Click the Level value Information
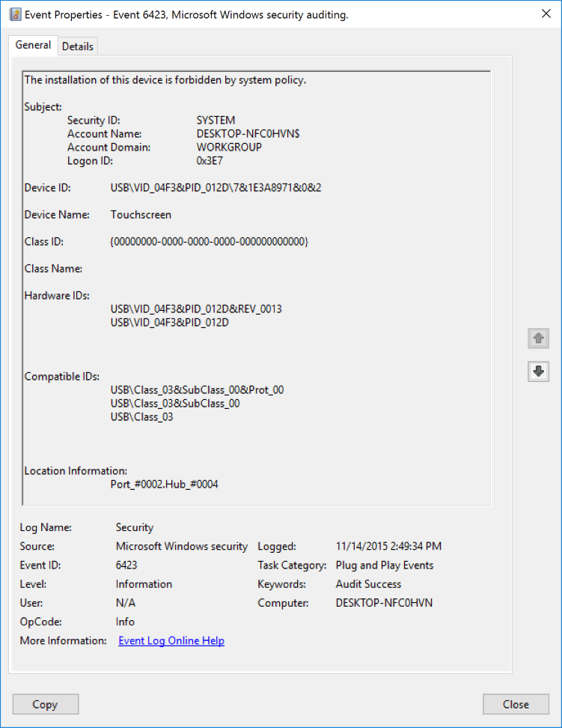Image resolution: width=562 pixels, height=728 pixels. point(144,584)
